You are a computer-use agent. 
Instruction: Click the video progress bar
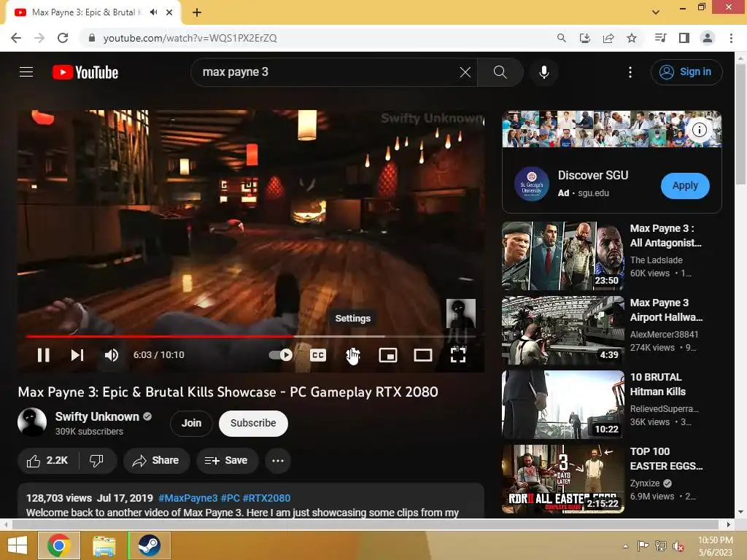pyautogui.click(x=251, y=336)
